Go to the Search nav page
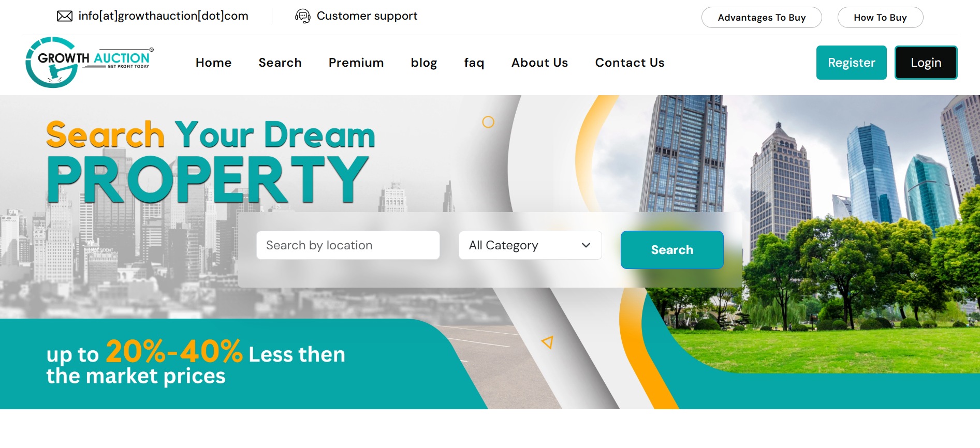 coord(280,63)
